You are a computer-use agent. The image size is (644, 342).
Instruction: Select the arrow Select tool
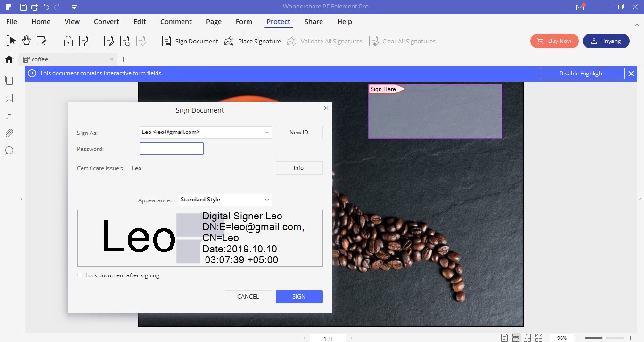[x=11, y=41]
